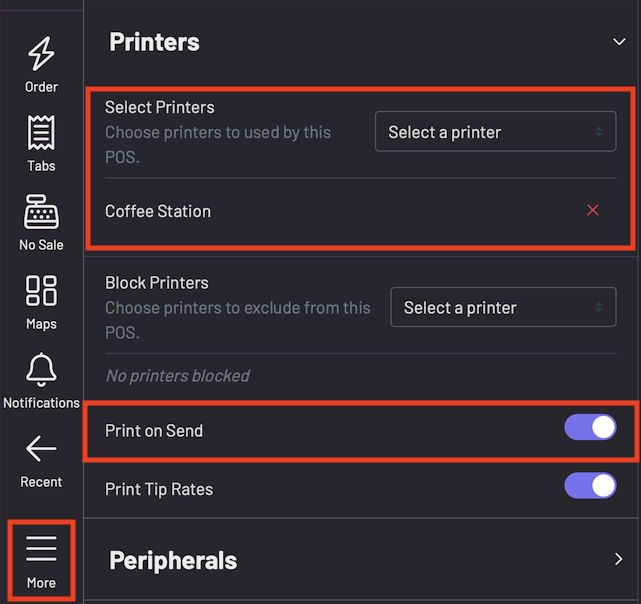Image resolution: width=641 pixels, height=604 pixels.
Task: Expand the Peripherals section chevron
Action: pos(618,560)
